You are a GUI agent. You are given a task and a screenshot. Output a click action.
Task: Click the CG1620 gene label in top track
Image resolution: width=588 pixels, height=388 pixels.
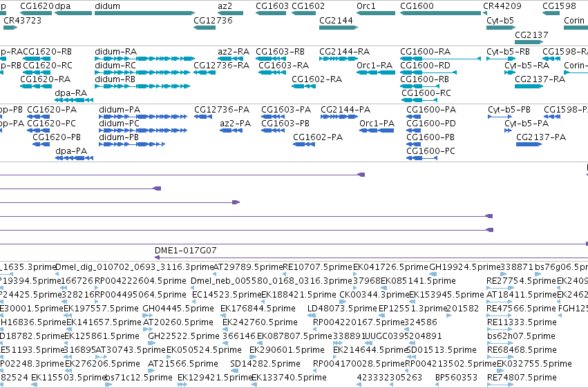coord(37,6)
